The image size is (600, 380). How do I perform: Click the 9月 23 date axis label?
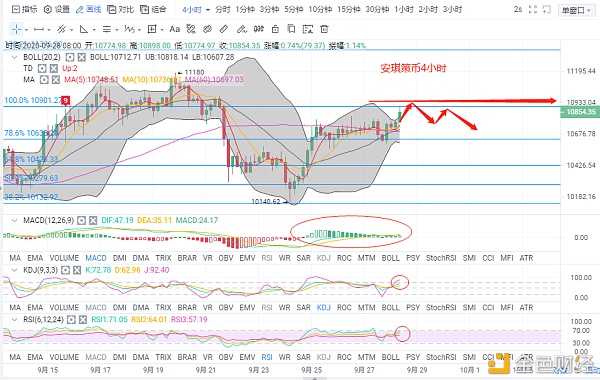tap(259, 370)
